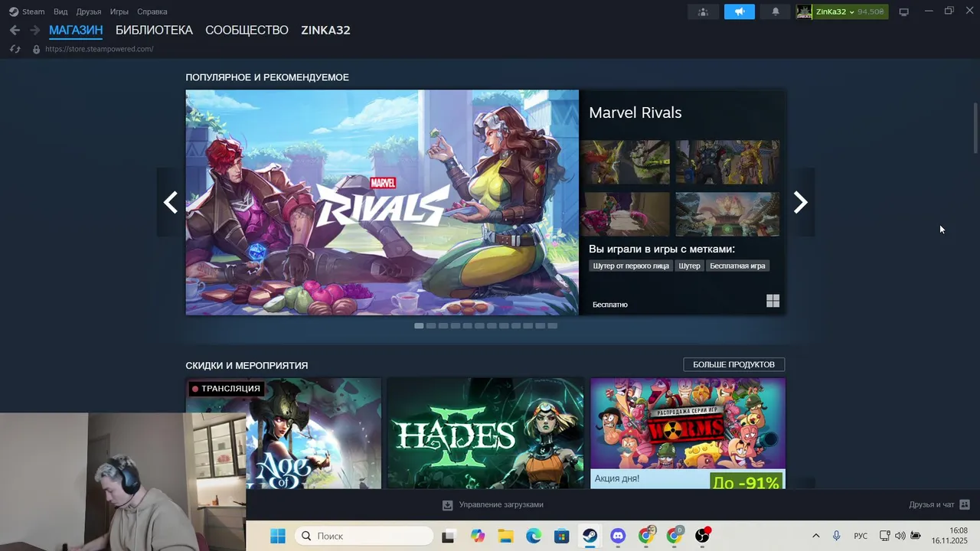980x551 pixels.
Task: Open the Worms series sale card
Action: pyautogui.click(x=688, y=433)
